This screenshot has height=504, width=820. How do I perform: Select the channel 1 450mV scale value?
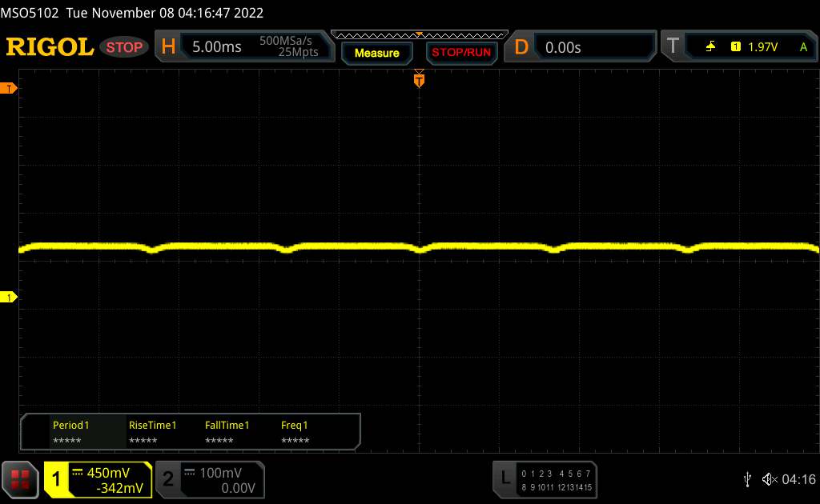click(x=108, y=473)
